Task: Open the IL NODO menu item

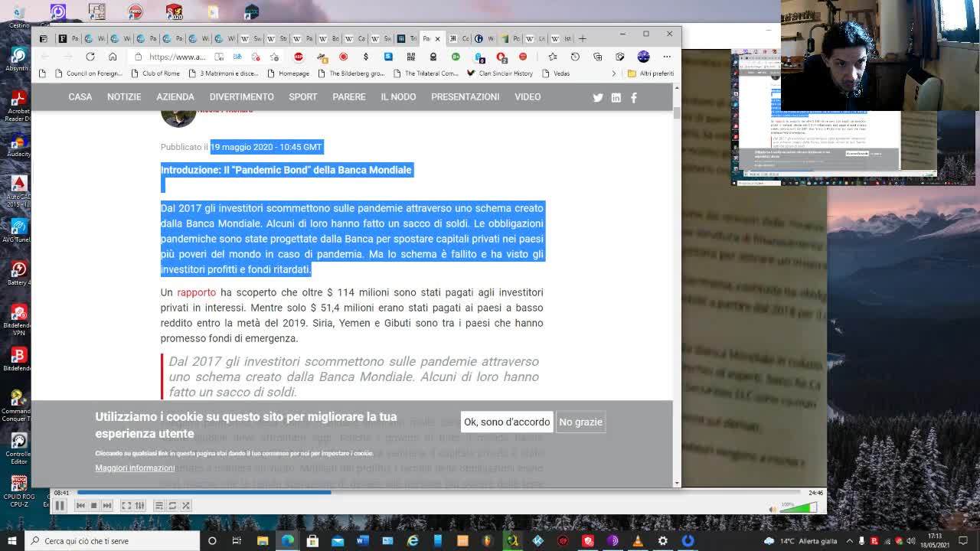Action: [x=398, y=97]
